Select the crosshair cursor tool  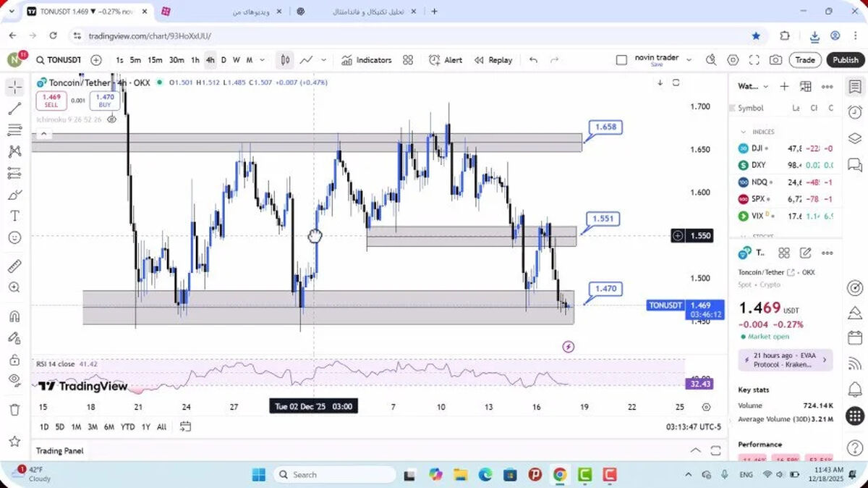point(14,88)
